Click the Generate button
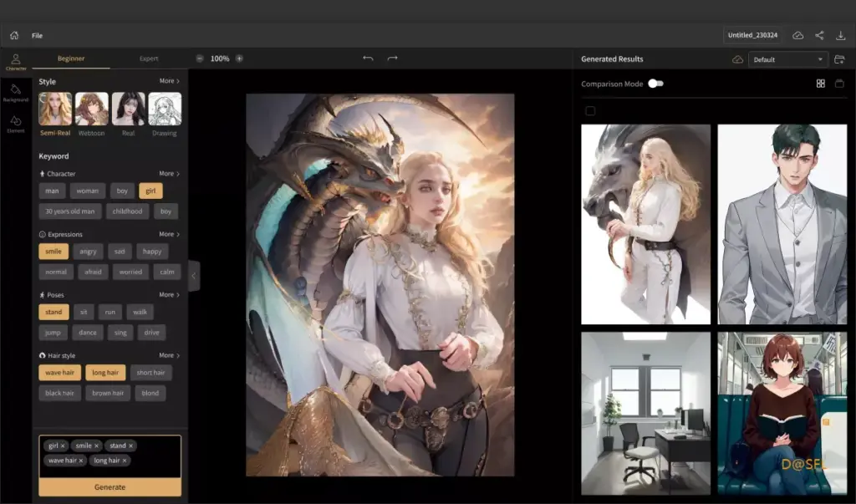The width and height of the screenshot is (856, 504). [110, 487]
